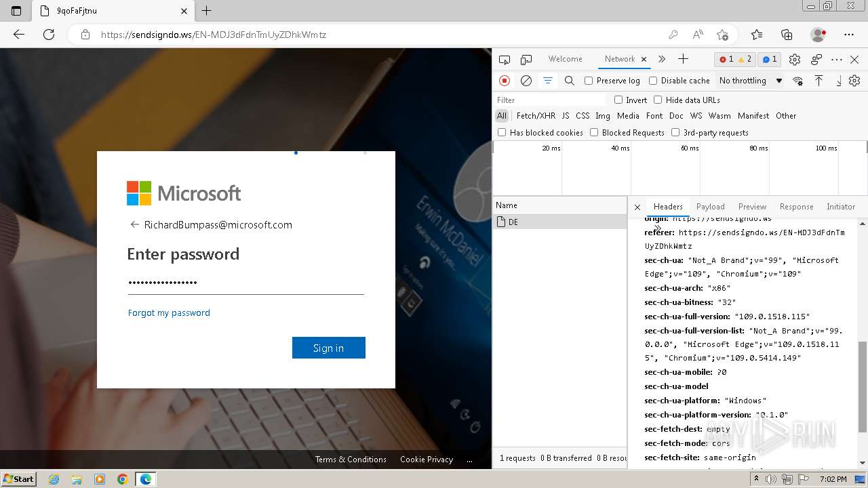Viewport: 868px width, 488px height.
Task: Add this page to favorites
Action: (x=722, y=35)
